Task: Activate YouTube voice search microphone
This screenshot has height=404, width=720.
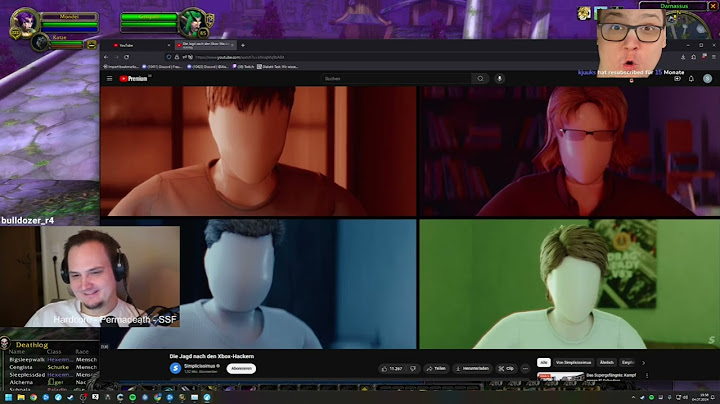Action: (500, 79)
